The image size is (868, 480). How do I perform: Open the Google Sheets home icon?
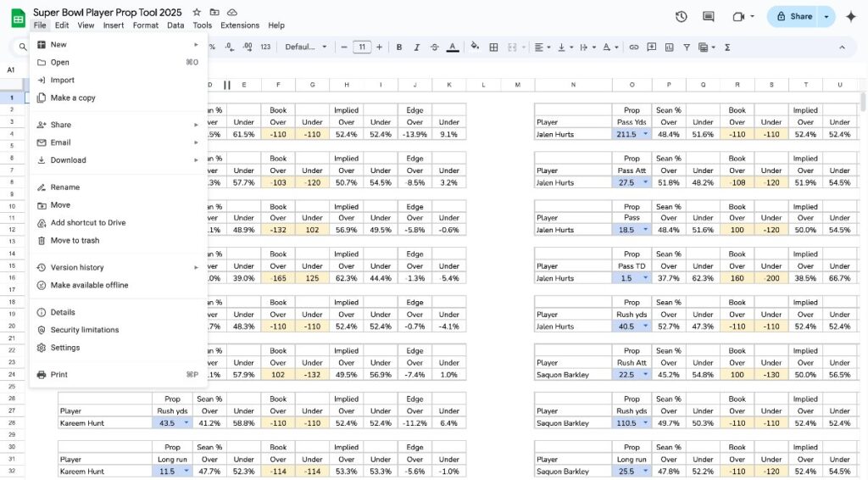pyautogui.click(x=19, y=18)
